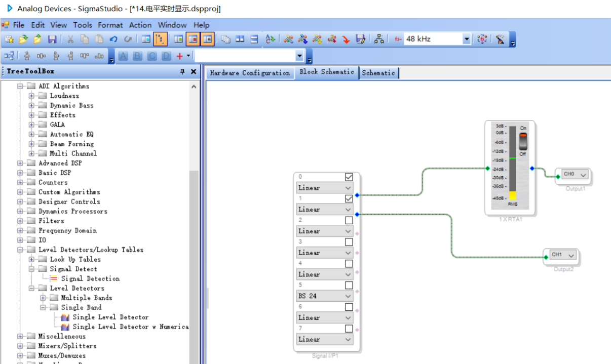Image resolution: width=611 pixels, height=364 pixels.
Task: Click the Redo arrow icon
Action: point(128,39)
